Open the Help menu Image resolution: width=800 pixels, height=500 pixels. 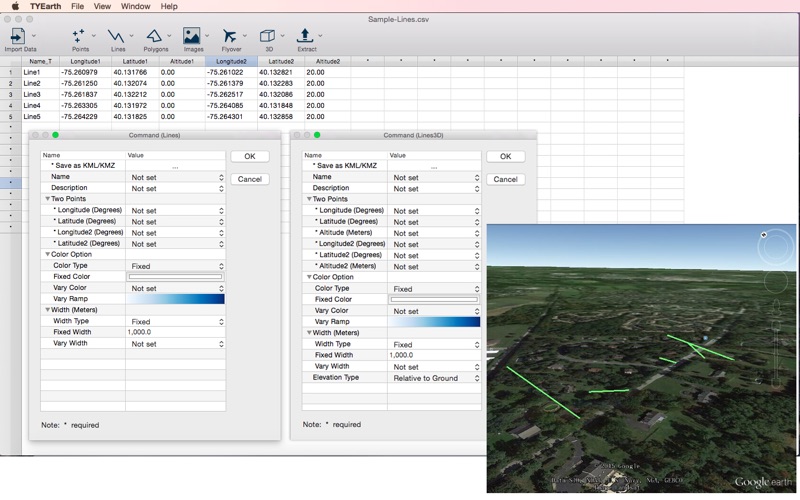169,6
